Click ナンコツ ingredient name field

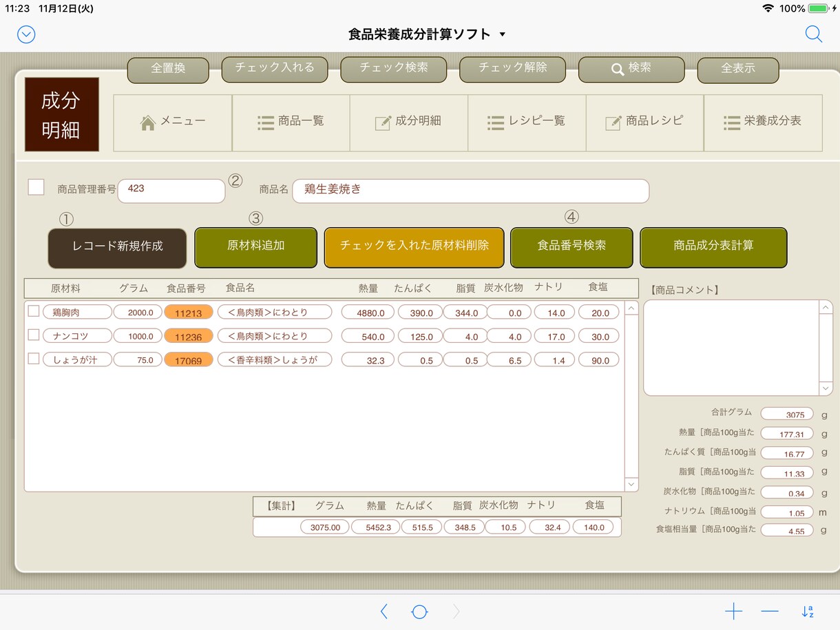(77, 336)
